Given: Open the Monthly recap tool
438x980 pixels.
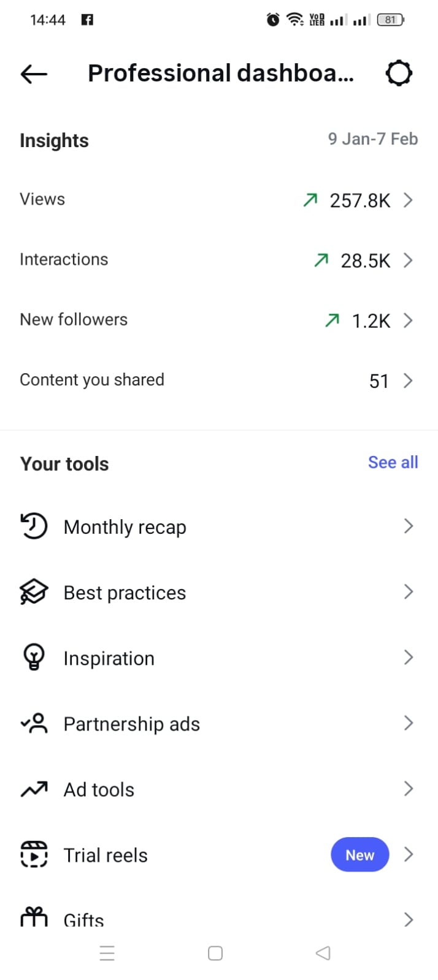Looking at the screenshot, I should (x=125, y=527).
